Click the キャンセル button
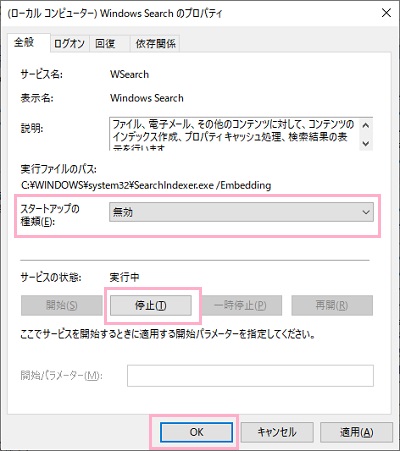 [x=277, y=432]
